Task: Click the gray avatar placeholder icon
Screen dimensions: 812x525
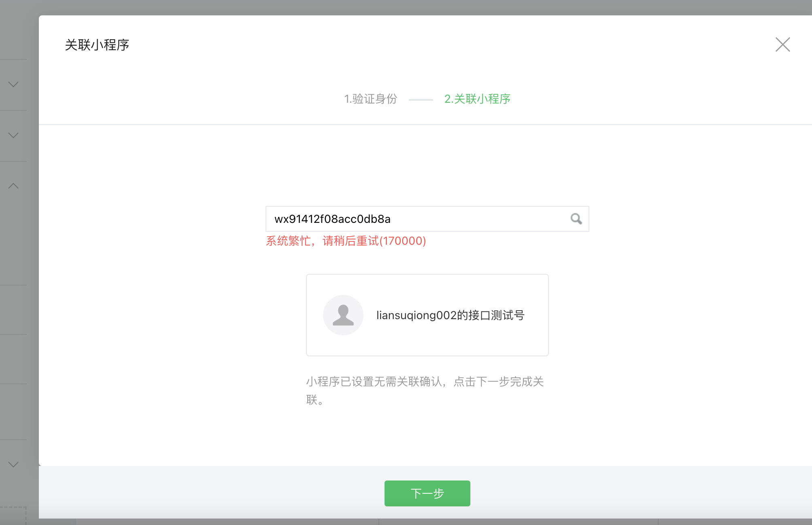Action: (x=343, y=315)
